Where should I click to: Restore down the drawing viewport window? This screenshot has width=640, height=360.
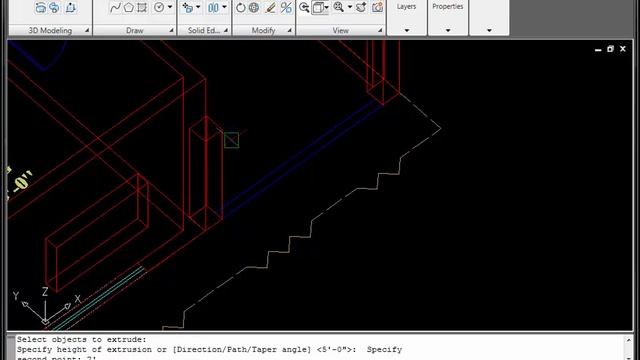[610, 49]
